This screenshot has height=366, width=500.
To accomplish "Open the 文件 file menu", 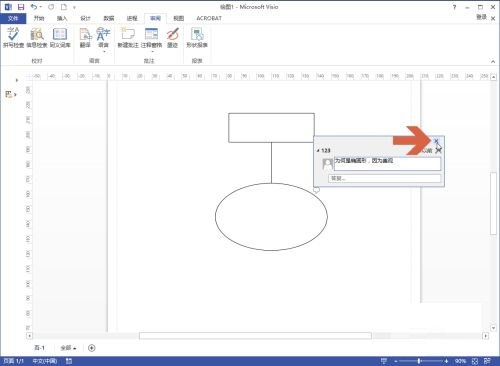I will [x=13, y=18].
